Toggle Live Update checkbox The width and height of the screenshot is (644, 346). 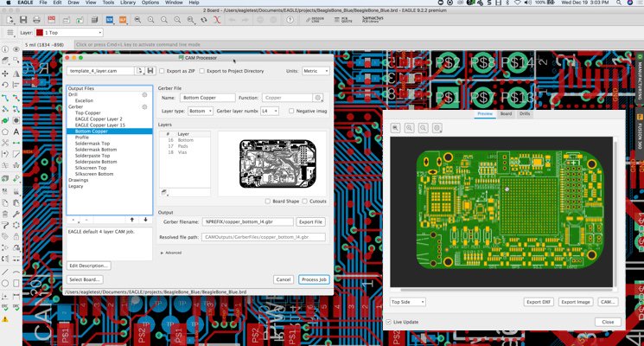388,322
